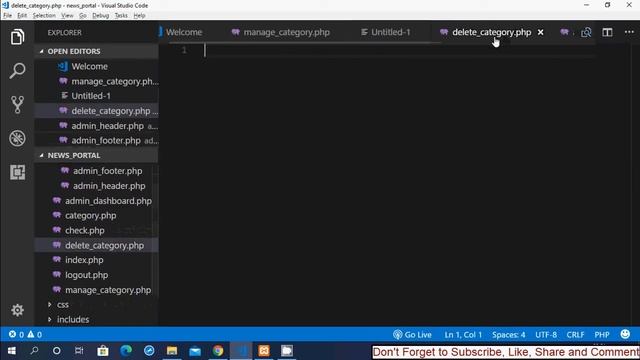This screenshot has width=640, height=360.
Task: Open Microsoft Store on taskbar
Action: pos(103,351)
